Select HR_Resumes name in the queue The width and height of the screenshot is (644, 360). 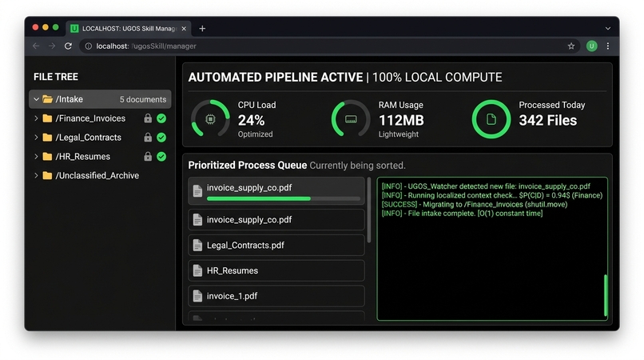[233, 270]
